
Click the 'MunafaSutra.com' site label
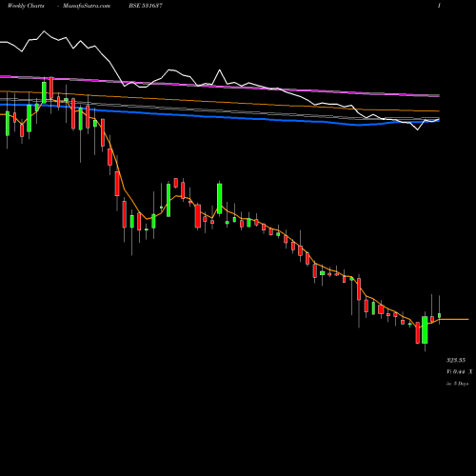[87, 6]
